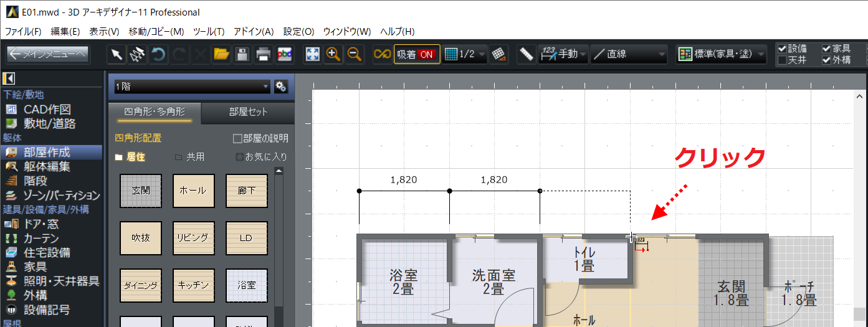Open floor settings gear icon
The height and width of the screenshot is (327, 868).
(x=280, y=87)
